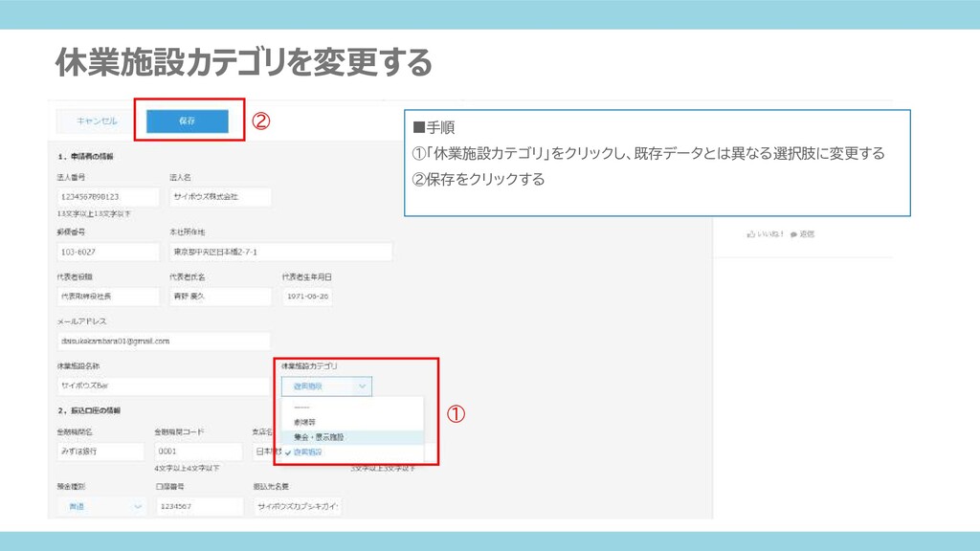Click the 郵便番号 field showing 103-6027

coord(107,252)
